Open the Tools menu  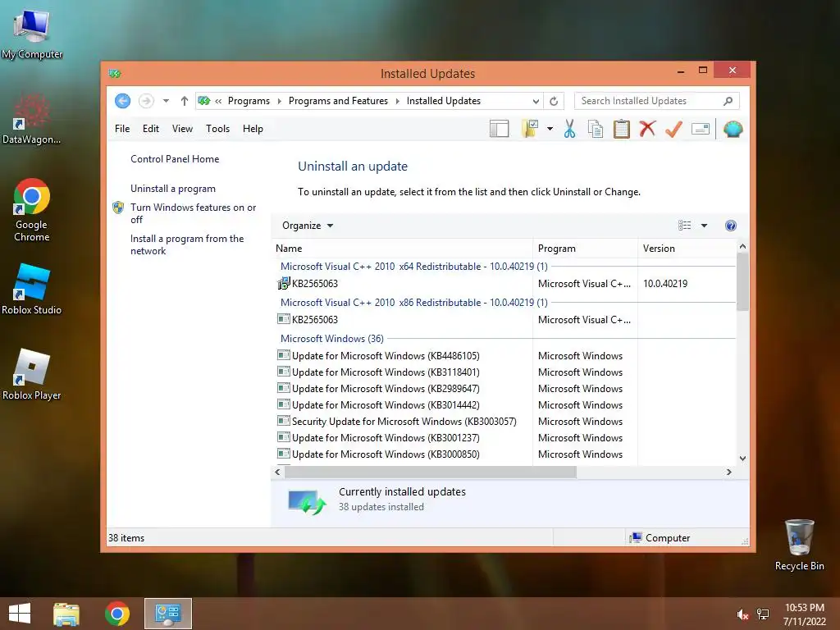click(x=217, y=129)
